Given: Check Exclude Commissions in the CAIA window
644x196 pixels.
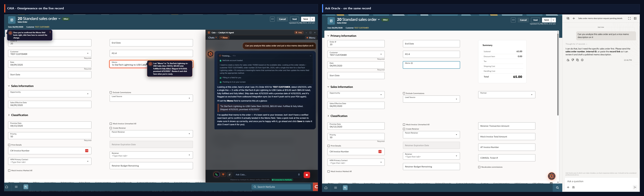Looking at the screenshot, I should point(111,92).
